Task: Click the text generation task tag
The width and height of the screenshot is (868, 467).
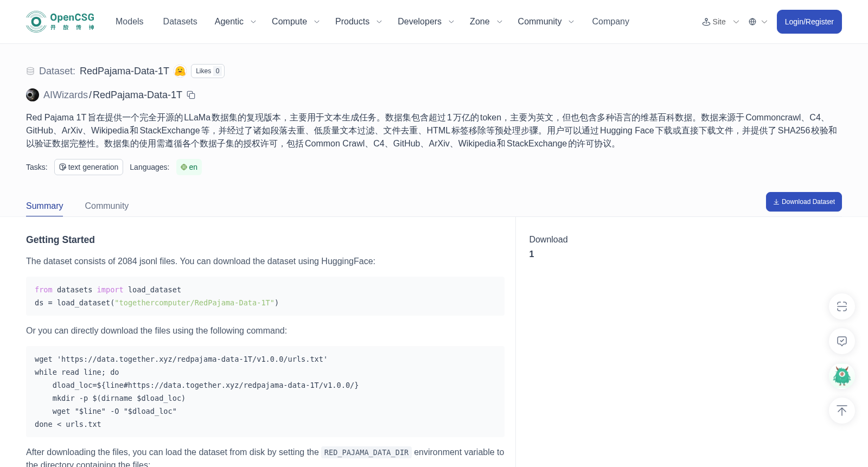Action: (88, 167)
